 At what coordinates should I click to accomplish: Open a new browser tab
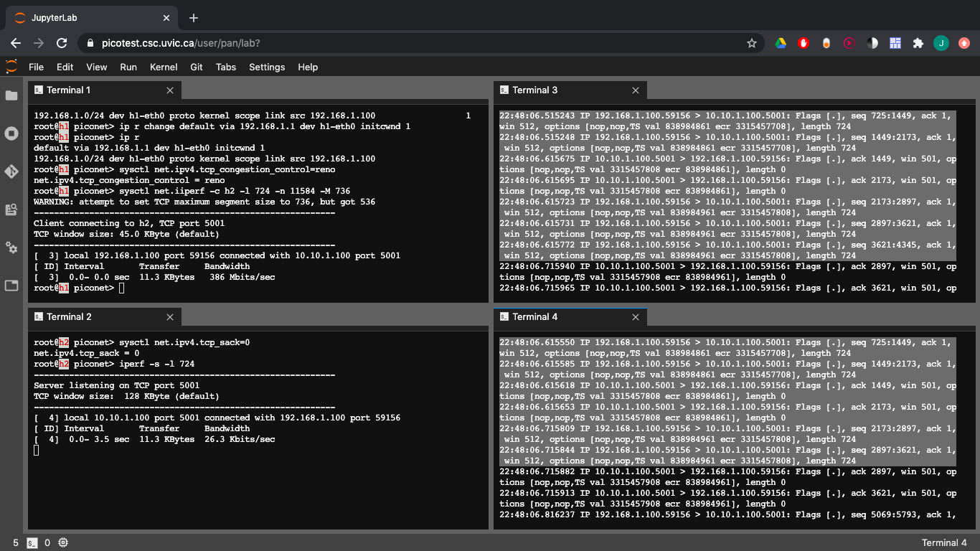point(194,18)
